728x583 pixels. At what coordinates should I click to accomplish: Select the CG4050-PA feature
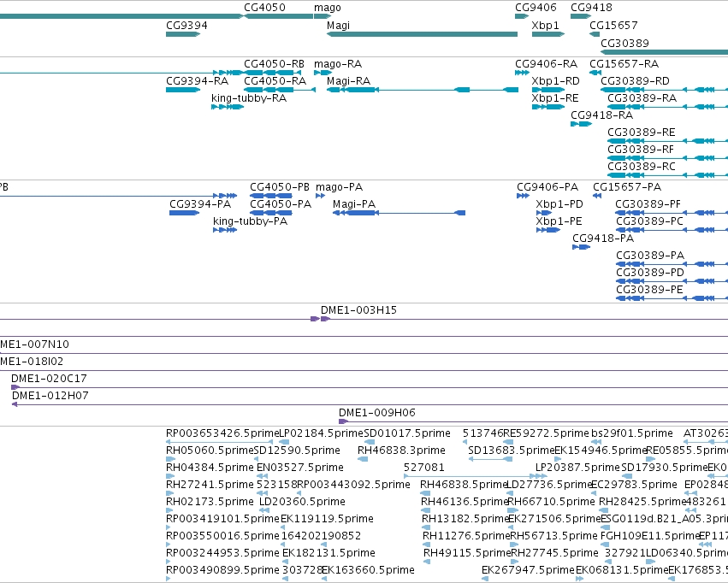tap(271, 213)
